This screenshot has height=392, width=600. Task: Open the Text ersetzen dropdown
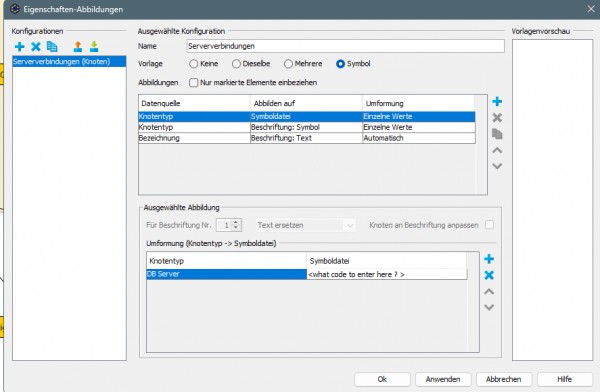pos(305,225)
